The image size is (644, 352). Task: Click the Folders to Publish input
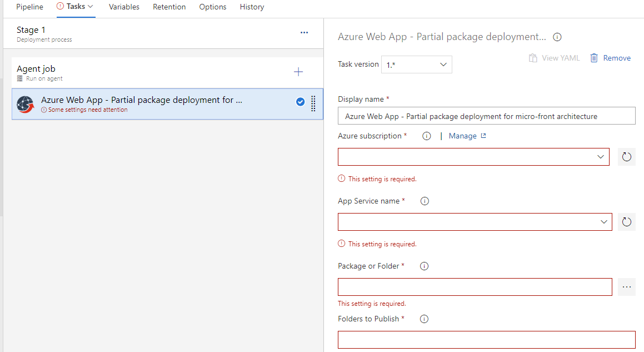tap(486, 340)
